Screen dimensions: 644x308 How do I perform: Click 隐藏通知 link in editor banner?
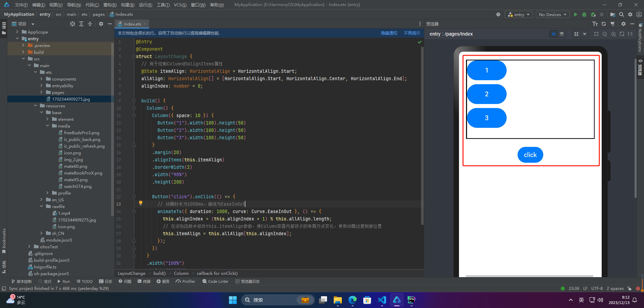click(x=389, y=33)
